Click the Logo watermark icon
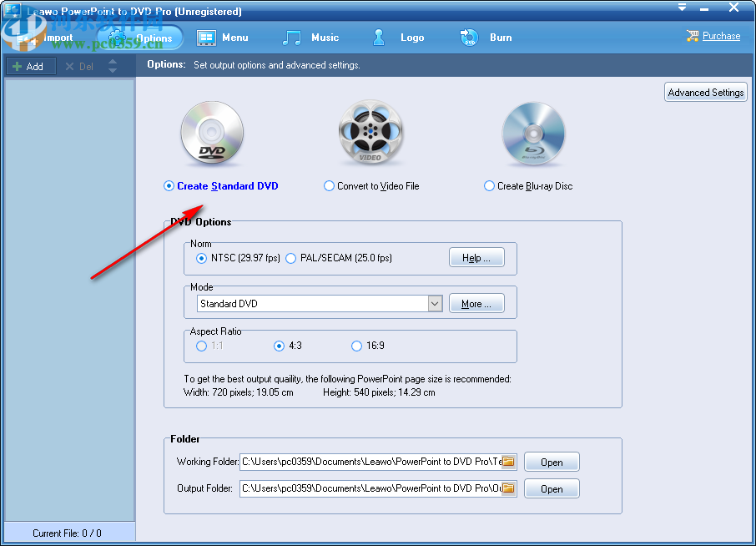The width and height of the screenshot is (756, 546). click(x=378, y=37)
